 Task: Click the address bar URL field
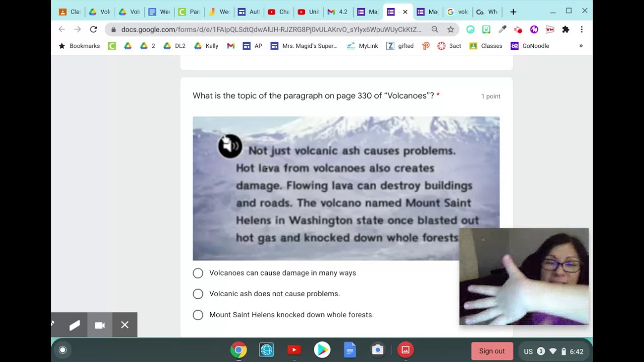[271, 30]
